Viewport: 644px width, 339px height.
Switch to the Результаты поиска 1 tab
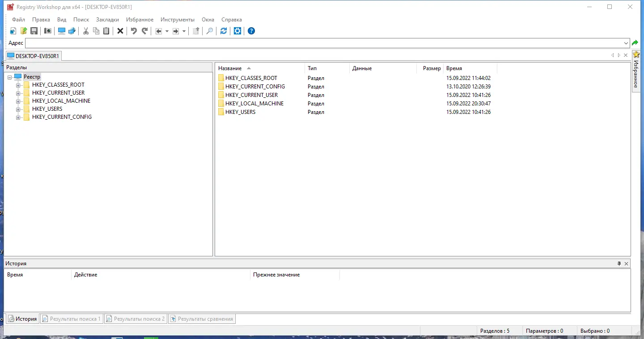point(72,318)
